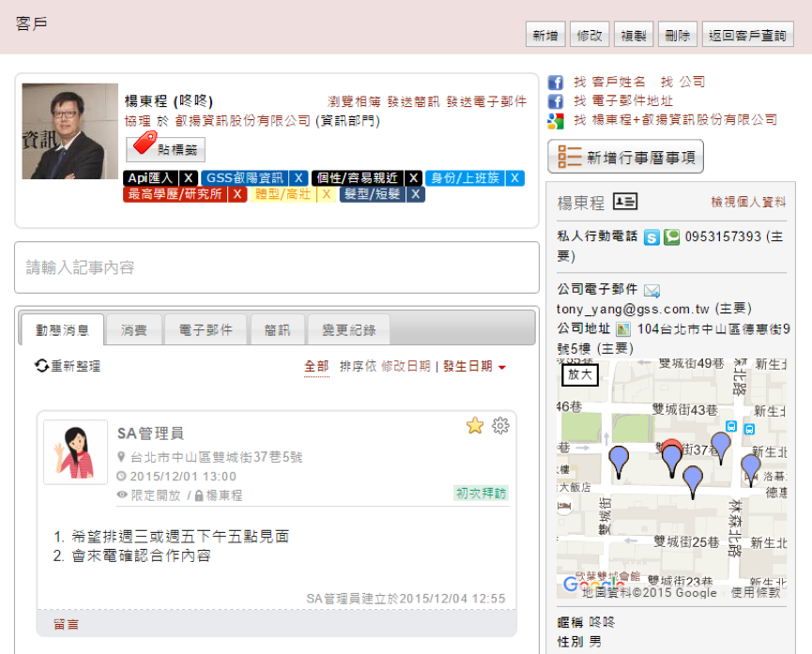Click the business card icon beside 楊東程
This screenshot has height=654, width=812.
coord(625,202)
